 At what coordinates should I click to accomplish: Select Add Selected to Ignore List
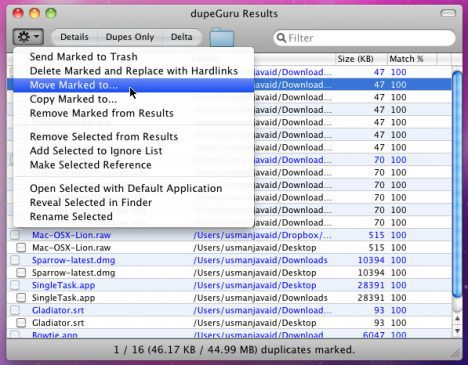[96, 151]
